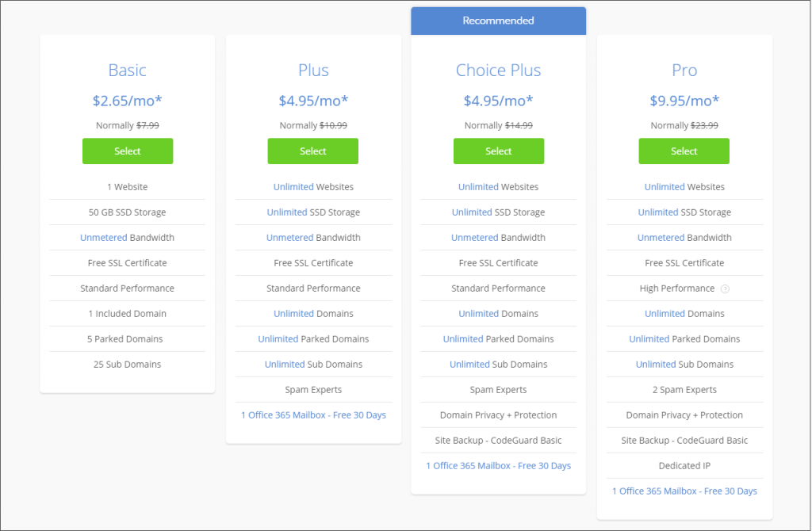Click Unlimited Websites in the Pro column
This screenshot has height=531, width=812.
[663, 186]
